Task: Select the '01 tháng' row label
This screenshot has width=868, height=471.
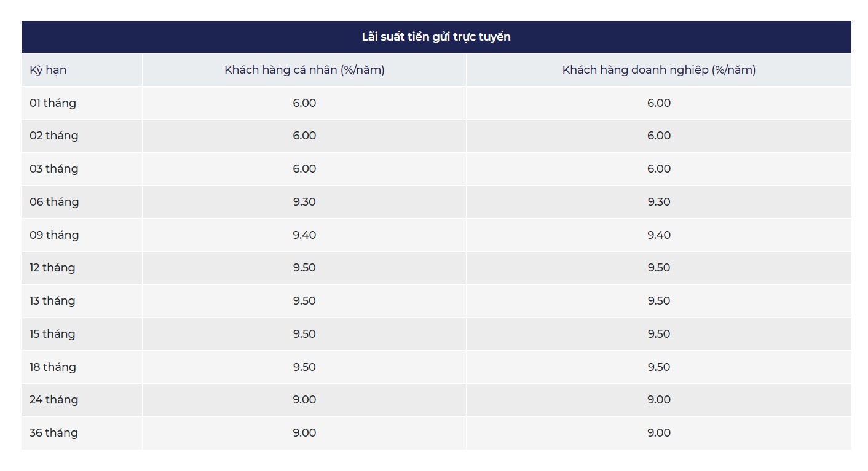Action: coord(53,103)
